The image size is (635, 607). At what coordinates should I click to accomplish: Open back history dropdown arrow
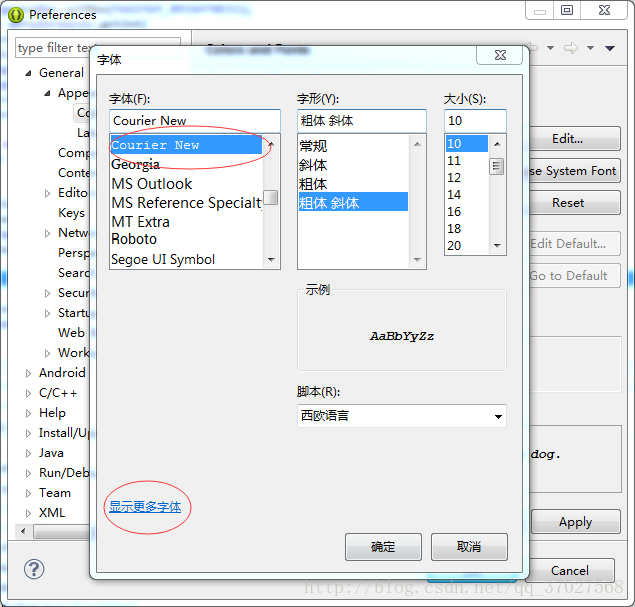click(550, 48)
